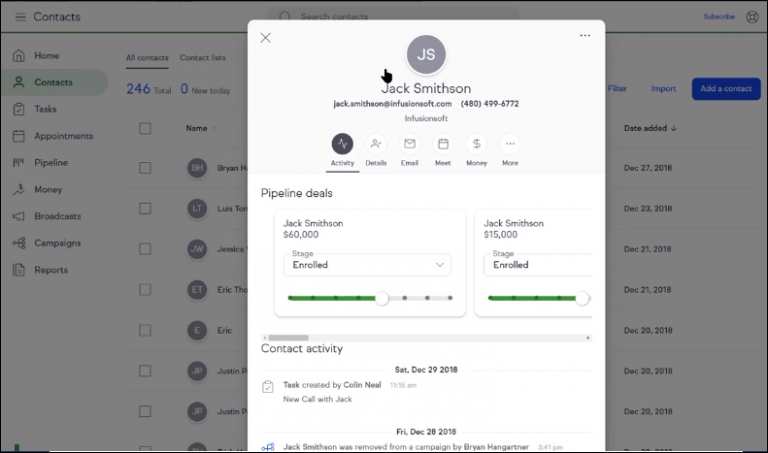Click the Email envelope icon

pyautogui.click(x=409, y=144)
